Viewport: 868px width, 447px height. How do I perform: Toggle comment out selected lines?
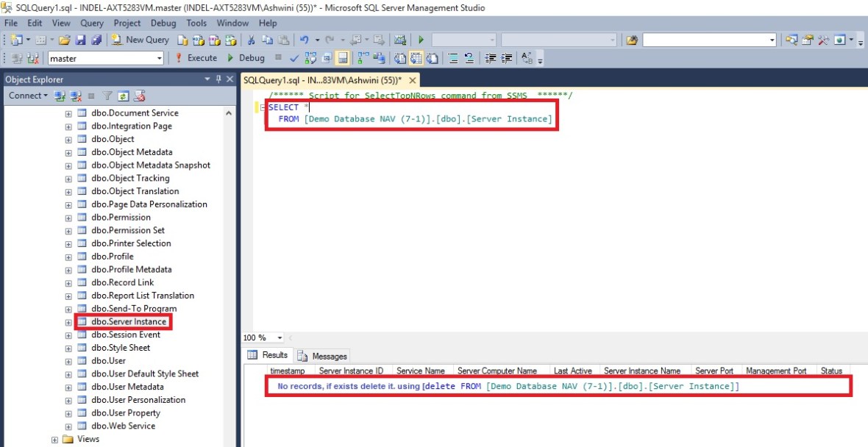pos(454,58)
